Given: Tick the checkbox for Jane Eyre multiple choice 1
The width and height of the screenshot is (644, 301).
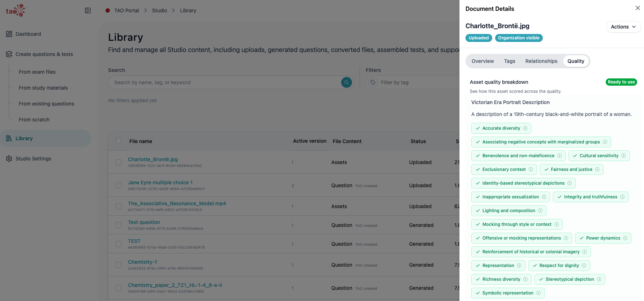Looking at the screenshot, I should [x=119, y=185].
